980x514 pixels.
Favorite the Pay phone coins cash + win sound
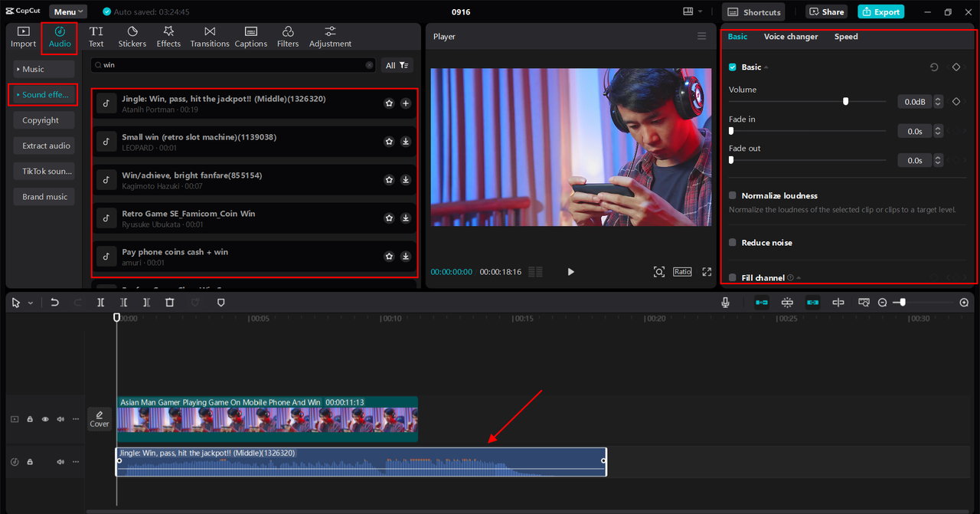pyautogui.click(x=389, y=256)
